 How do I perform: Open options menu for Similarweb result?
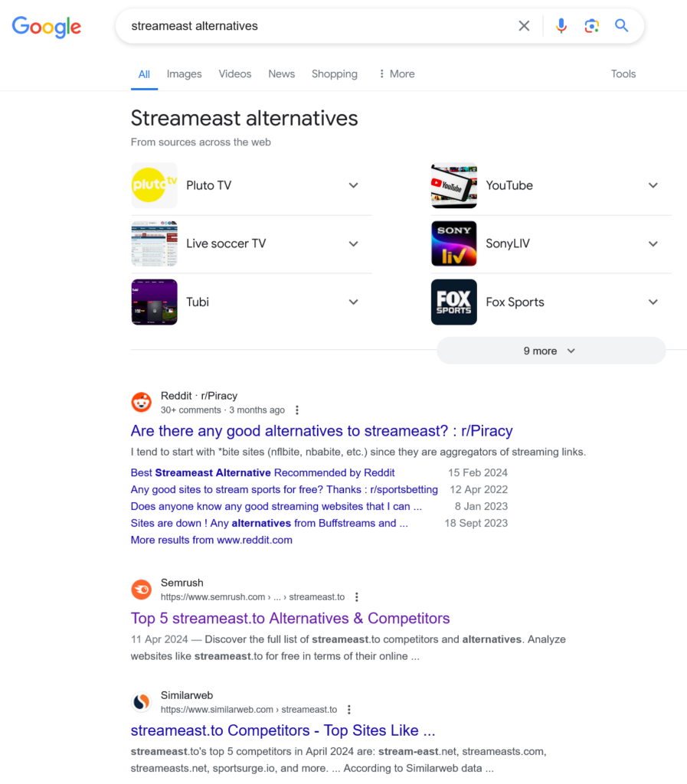[x=349, y=710]
